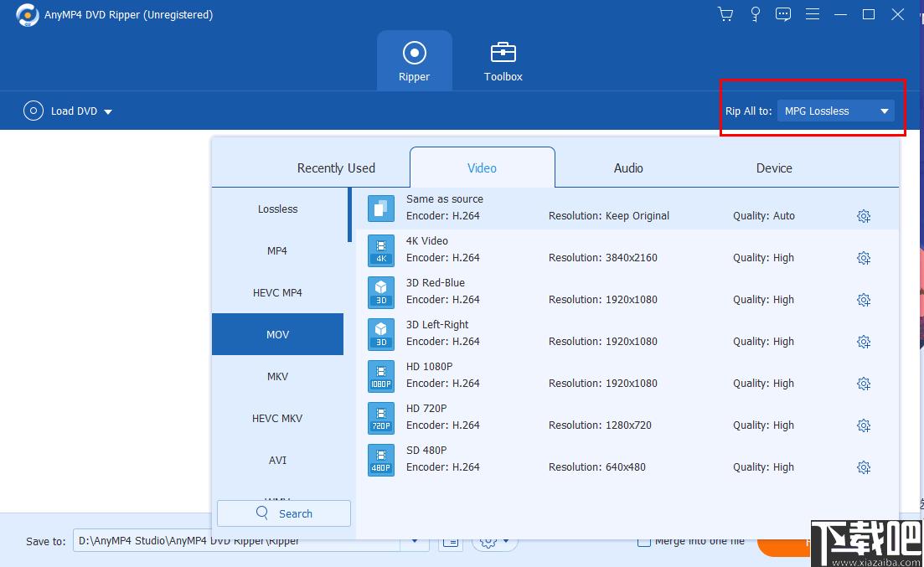Click the format list scrollbar thumb

pos(349,215)
